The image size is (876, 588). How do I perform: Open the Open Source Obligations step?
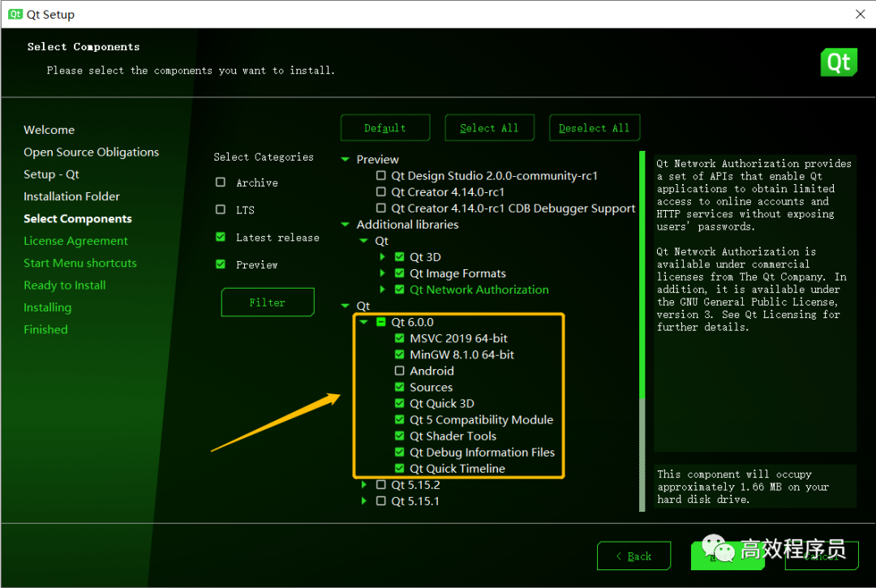pos(91,152)
